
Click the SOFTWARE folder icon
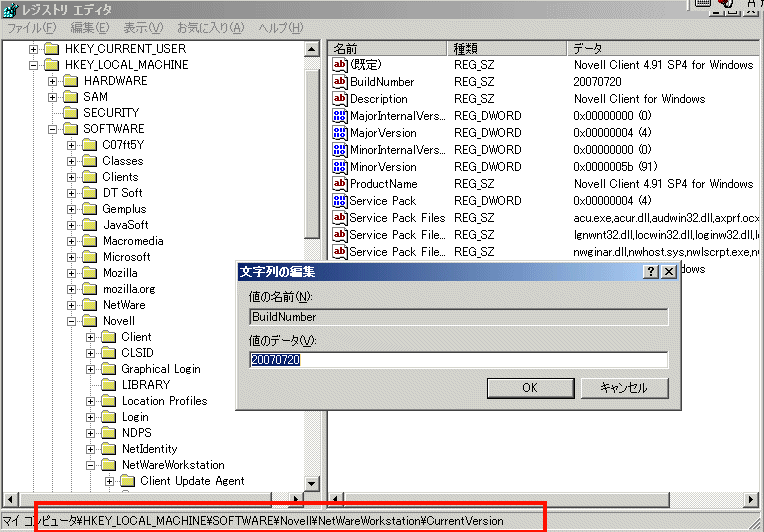click(x=71, y=129)
